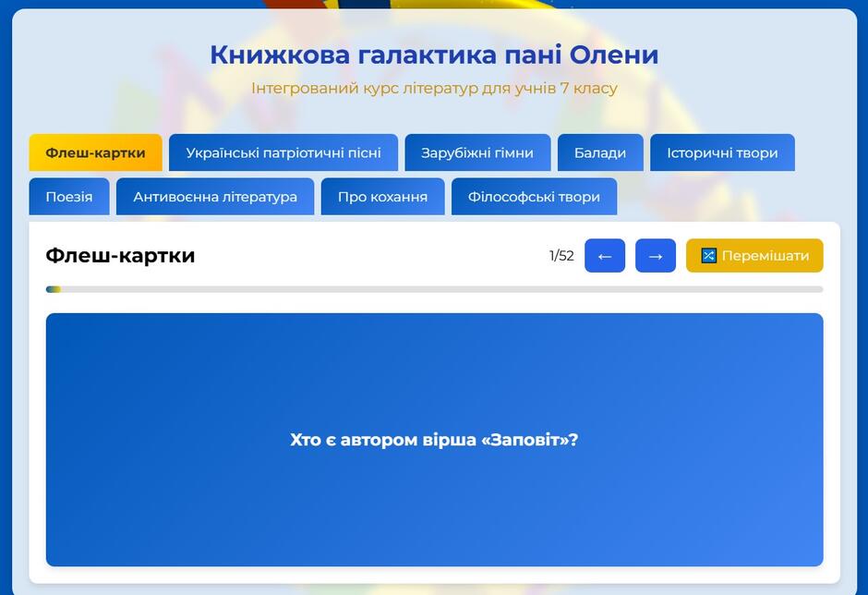Click the 1/52 card counter

pyautogui.click(x=561, y=255)
